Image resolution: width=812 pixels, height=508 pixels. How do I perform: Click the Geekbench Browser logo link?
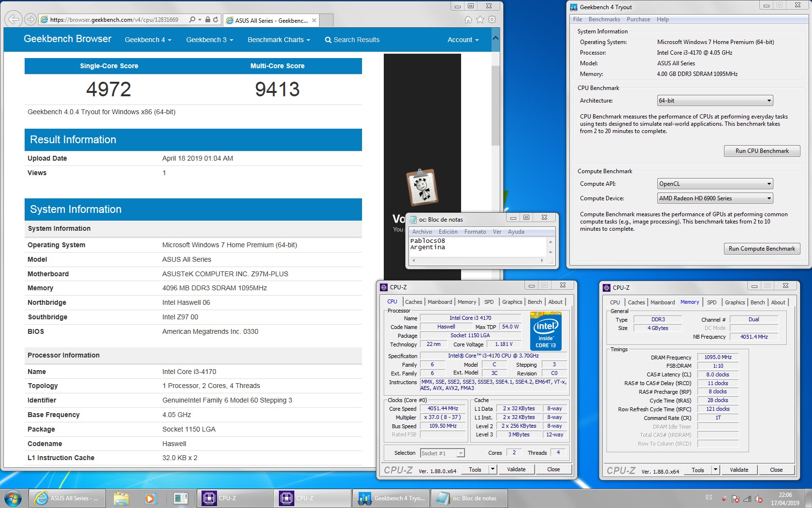pos(68,39)
